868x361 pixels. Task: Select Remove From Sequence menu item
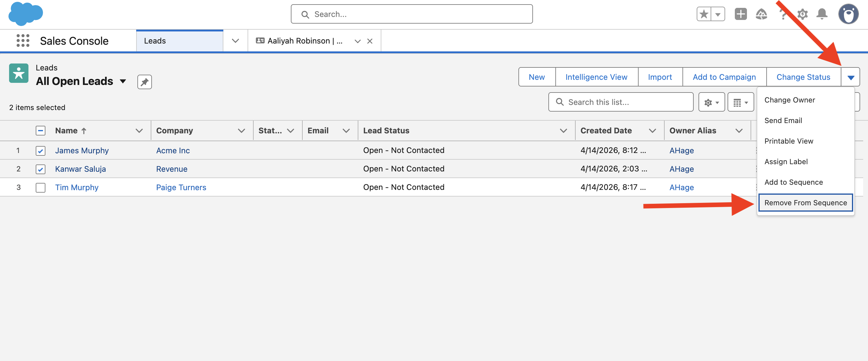[805, 202]
